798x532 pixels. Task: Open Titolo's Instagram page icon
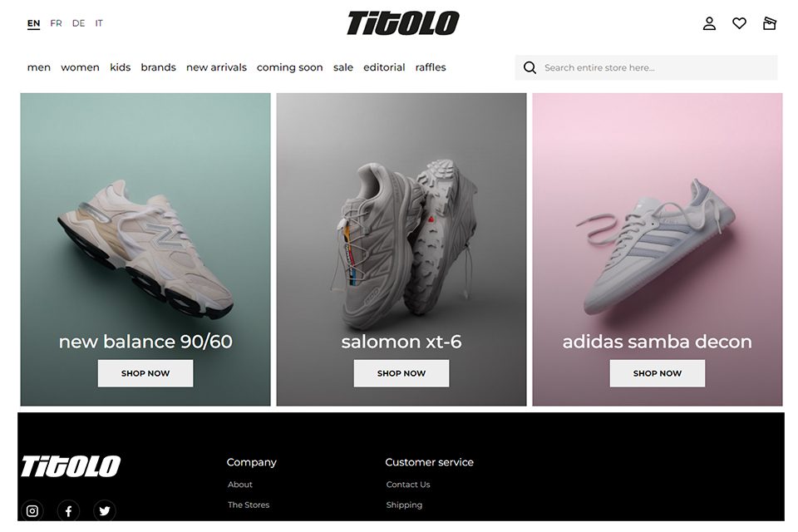pyautogui.click(x=32, y=510)
